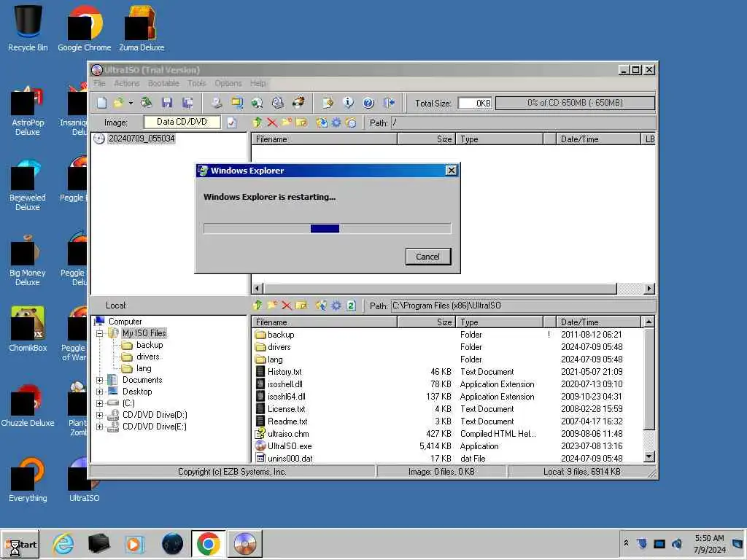Select the lang folder in the local tree
The height and width of the screenshot is (560, 747).
tap(144, 368)
